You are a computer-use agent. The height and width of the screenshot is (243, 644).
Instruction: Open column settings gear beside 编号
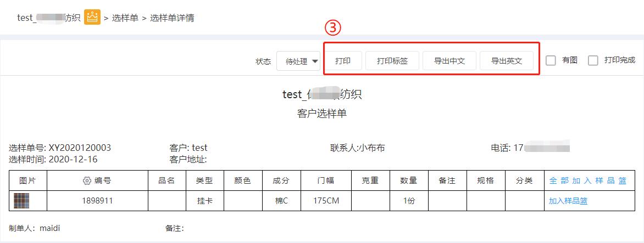pos(87,180)
